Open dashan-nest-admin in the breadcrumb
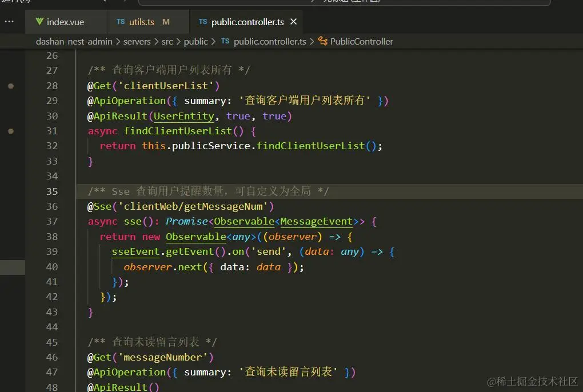Screen dimensions: 583x392 click(74, 41)
